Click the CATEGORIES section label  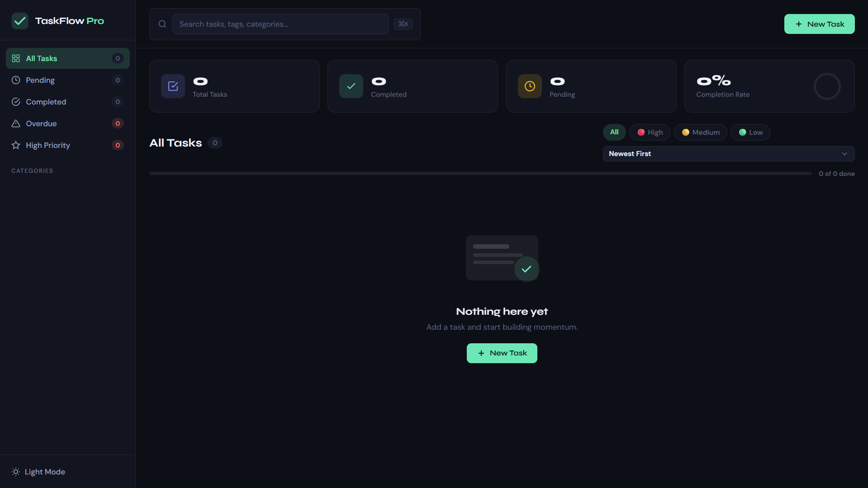[32, 171]
